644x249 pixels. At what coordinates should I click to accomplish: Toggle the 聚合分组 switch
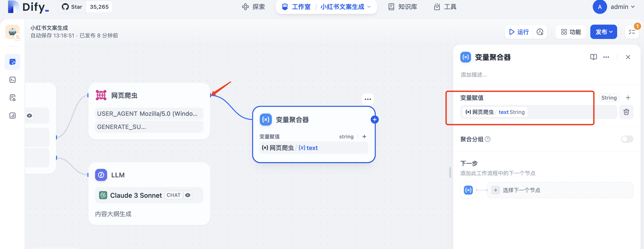(627, 139)
